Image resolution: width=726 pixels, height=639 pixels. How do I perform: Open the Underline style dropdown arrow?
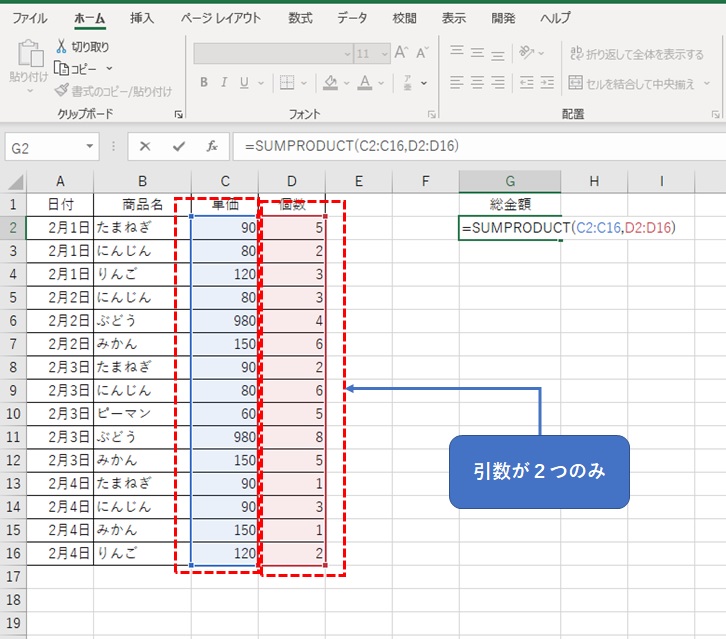pyautogui.click(x=261, y=83)
